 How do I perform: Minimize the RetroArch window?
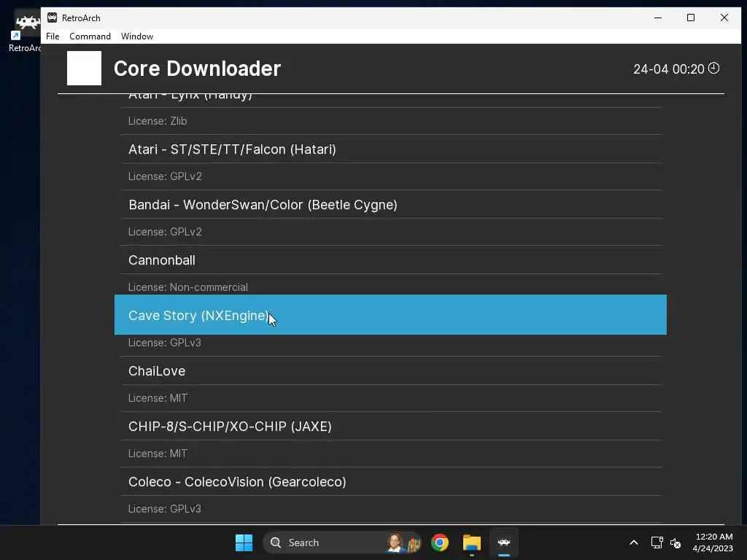pyautogui.click(x=658, y=17)
